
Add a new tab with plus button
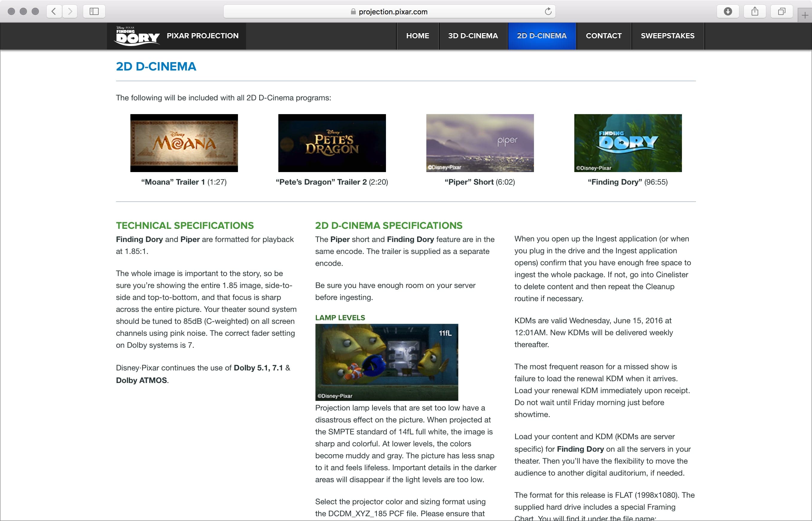[x=805, y=15]
